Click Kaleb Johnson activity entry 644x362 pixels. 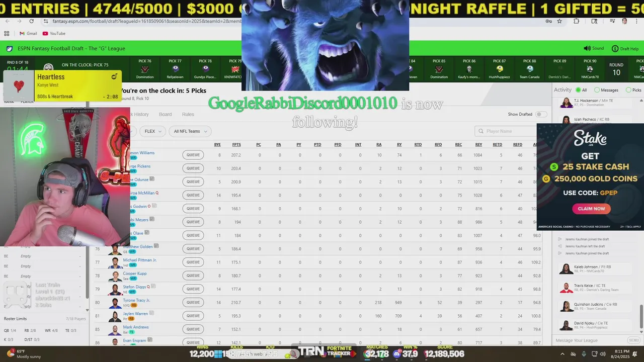(x=596, y=269)
